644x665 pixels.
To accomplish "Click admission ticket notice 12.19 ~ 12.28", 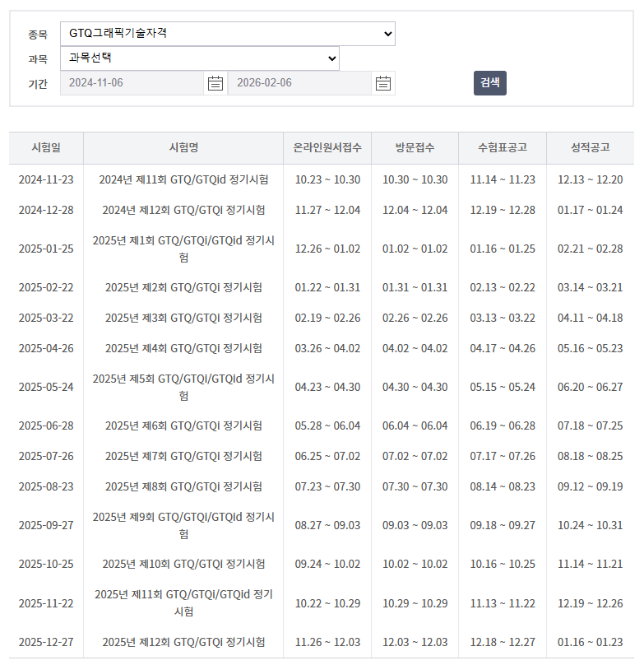I will click(503, 211).
